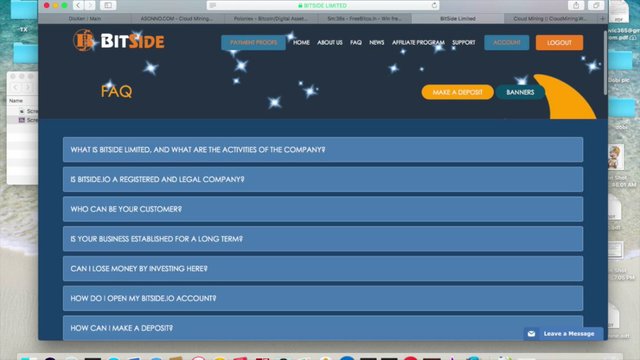Viewport: 640px width, 360px height.
Task: Click the Safari address bar
Action: tap(323, 5)
